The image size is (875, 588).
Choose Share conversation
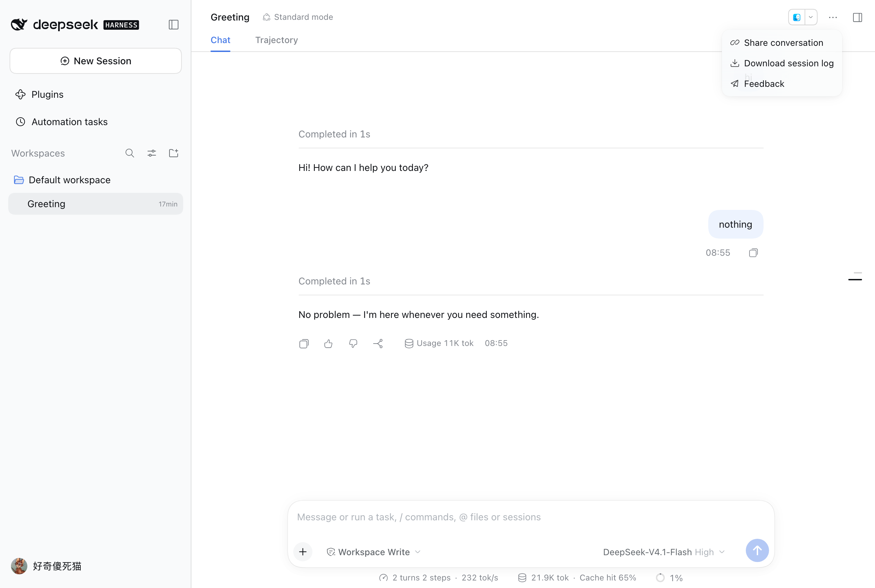pyautogui.click(x=782, y=43)
